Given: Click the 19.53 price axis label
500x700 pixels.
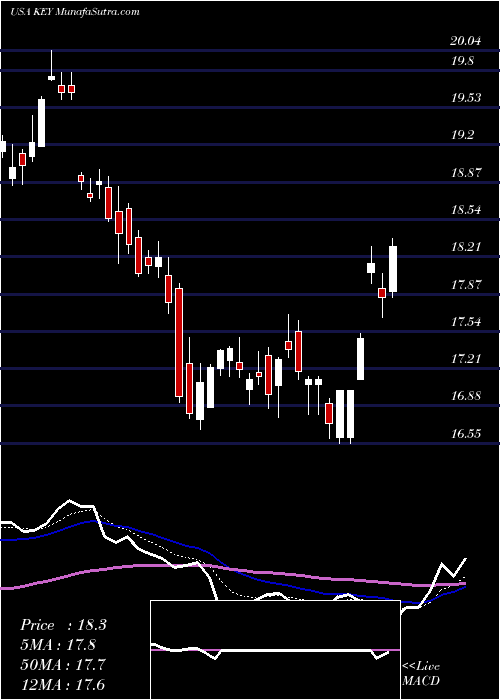Looking at the screenshot, I should (466, 98).
